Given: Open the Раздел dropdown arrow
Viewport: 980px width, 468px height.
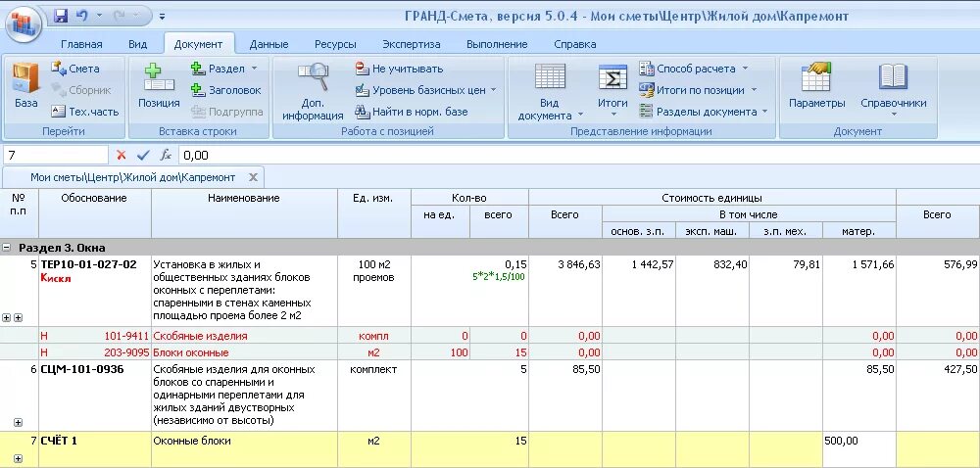Looking at the screenshot, I should click(x=255, y=69).
